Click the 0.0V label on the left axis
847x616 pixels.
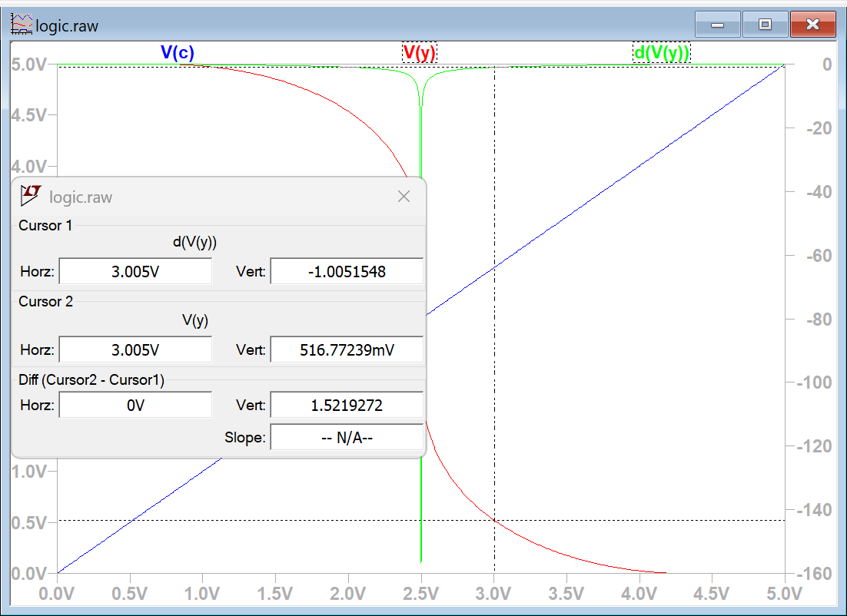click(x=28, y=573)
